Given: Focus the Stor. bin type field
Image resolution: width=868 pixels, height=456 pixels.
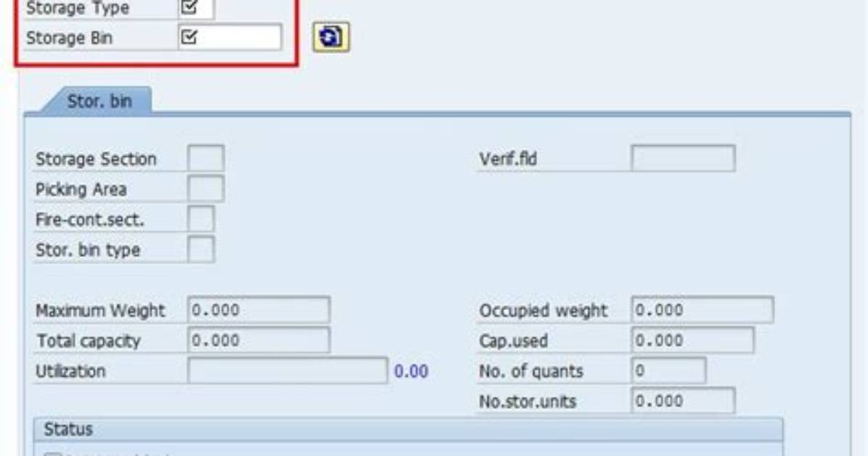Looking at the screenshot, I should 201,249.
